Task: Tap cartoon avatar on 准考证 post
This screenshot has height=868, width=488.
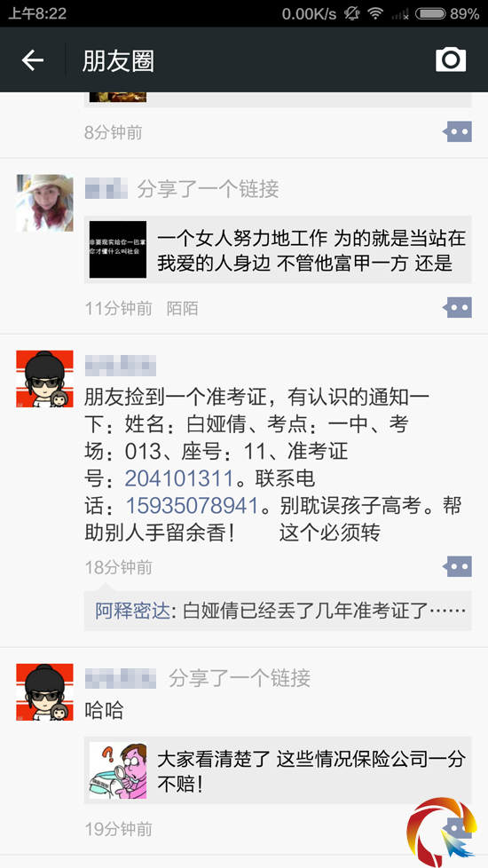Action: click(x=45, y=379)
